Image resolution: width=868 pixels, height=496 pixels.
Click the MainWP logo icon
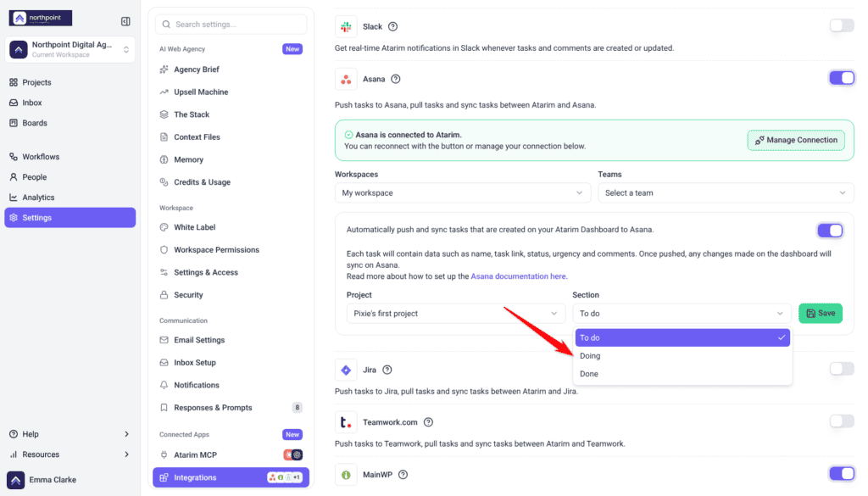[346, 475]
